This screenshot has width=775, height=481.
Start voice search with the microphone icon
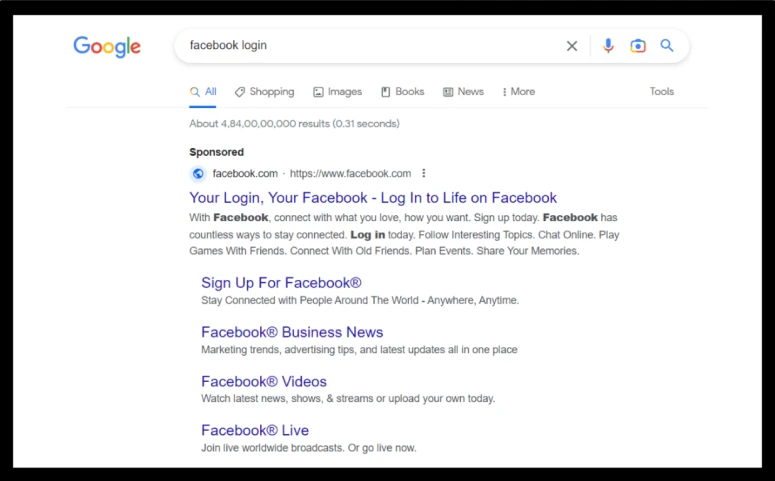[608, 46]
